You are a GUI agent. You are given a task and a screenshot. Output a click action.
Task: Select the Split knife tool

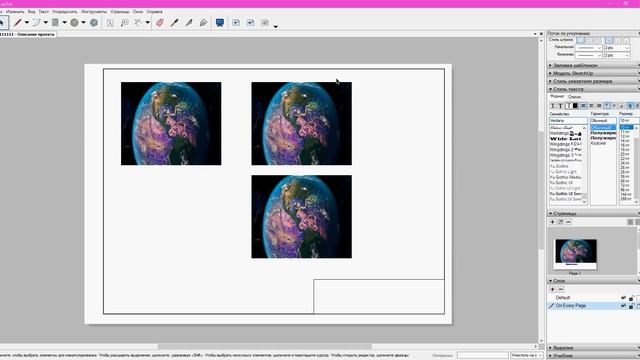click(189, 22)
